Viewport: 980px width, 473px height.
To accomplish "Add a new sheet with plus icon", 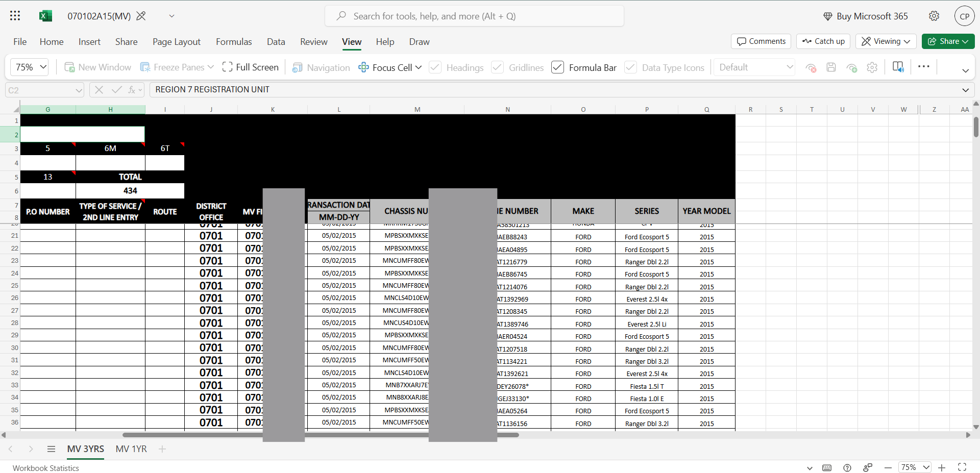I will pos(162,449).
